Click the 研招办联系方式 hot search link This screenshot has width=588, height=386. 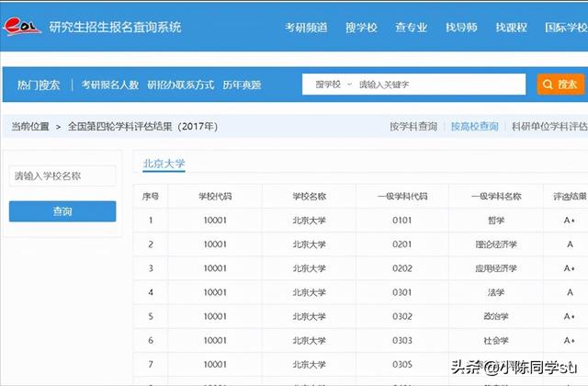tap(180, 85)
